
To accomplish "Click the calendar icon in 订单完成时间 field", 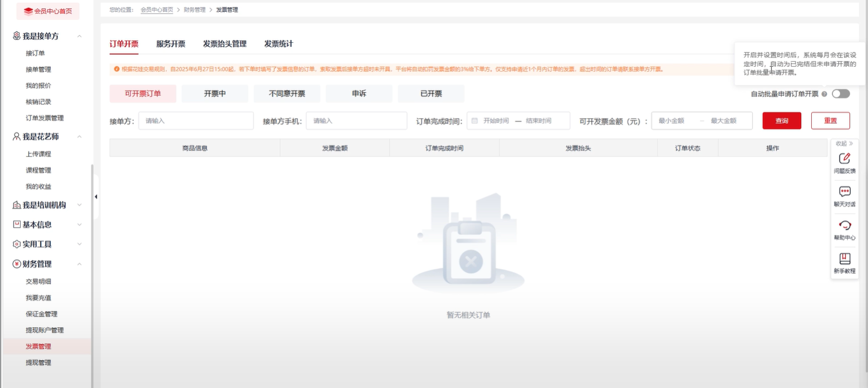I will [474, 121].
